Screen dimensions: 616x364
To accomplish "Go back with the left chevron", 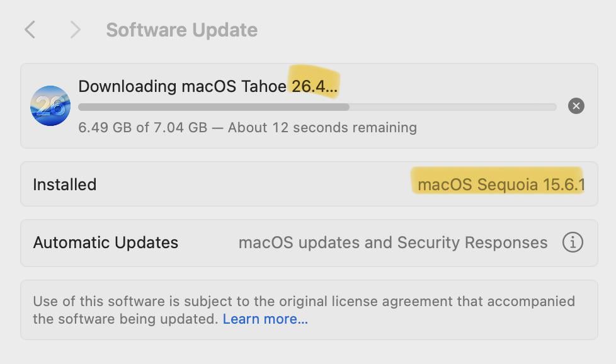I will (30, 30).
